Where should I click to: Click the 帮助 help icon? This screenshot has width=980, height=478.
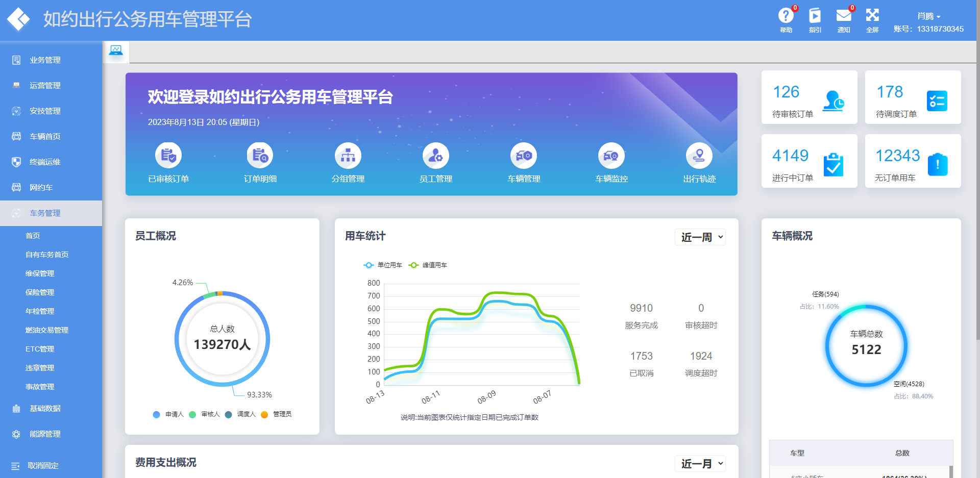[x=786, y=15]
